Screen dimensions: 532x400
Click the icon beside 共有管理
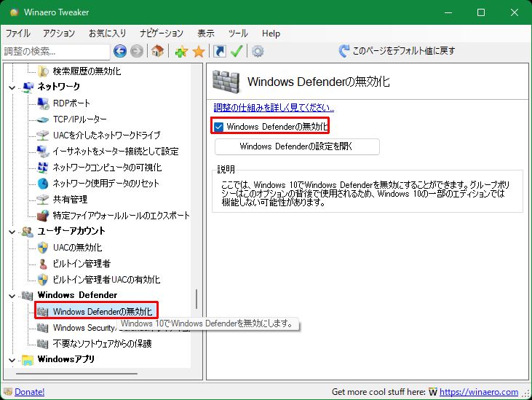pyautogui.click(x=43, y=200)
